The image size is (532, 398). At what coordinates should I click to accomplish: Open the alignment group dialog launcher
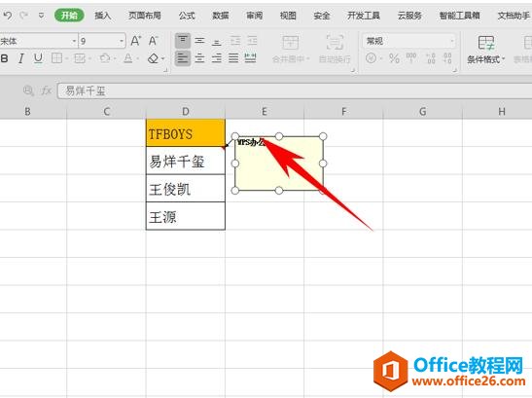pyautogui.click(x=352, y=70)
